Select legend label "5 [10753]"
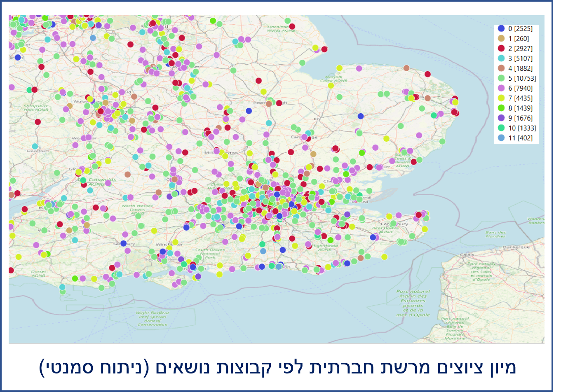Screen dimensions: 568x392 [522, 78]
